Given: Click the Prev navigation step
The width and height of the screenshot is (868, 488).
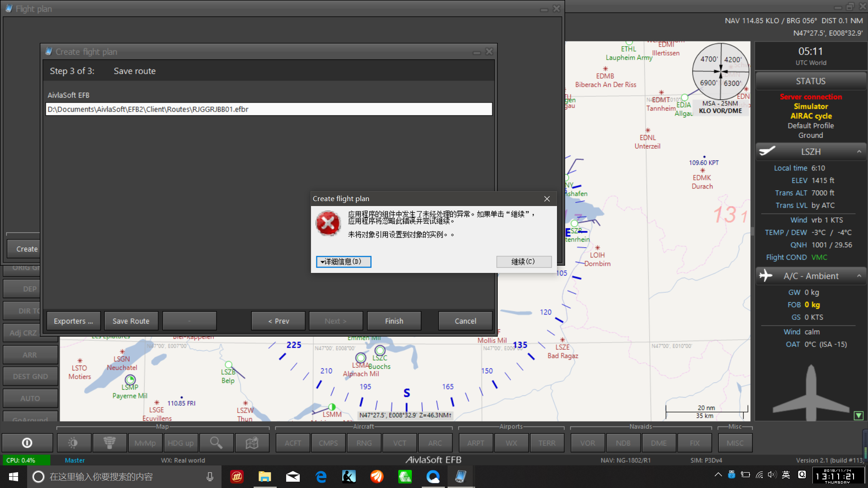Looking at the screenshot, I should [278, 320].
